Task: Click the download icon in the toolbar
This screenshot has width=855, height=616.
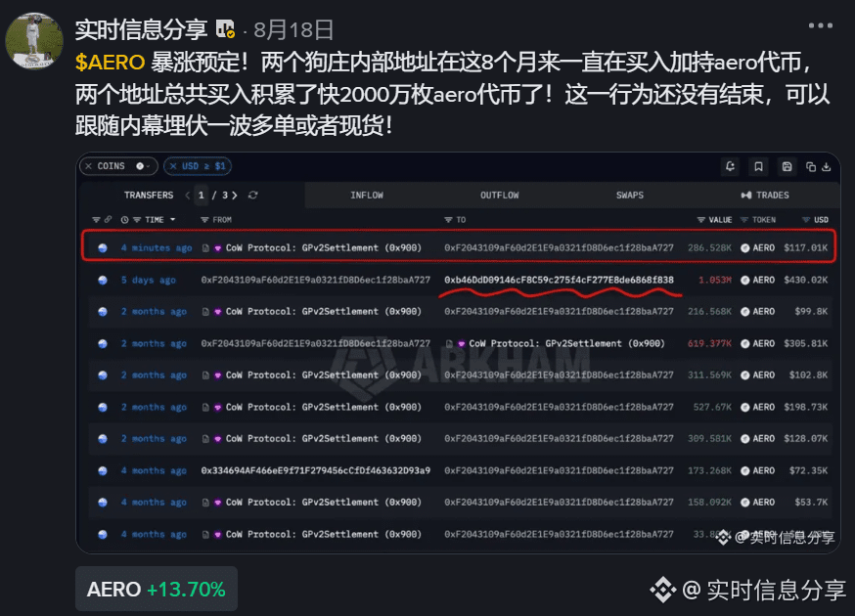Action: pyautogui.click(x=826, y=167)
